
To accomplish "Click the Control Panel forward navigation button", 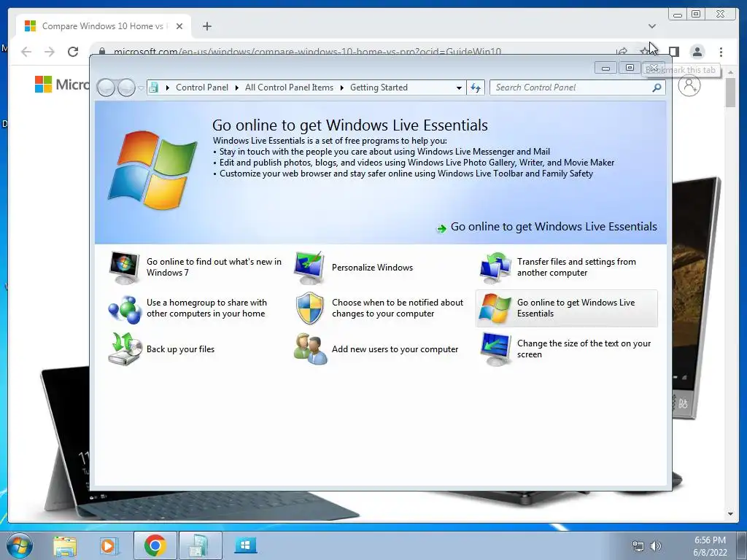I will [126, 87].
